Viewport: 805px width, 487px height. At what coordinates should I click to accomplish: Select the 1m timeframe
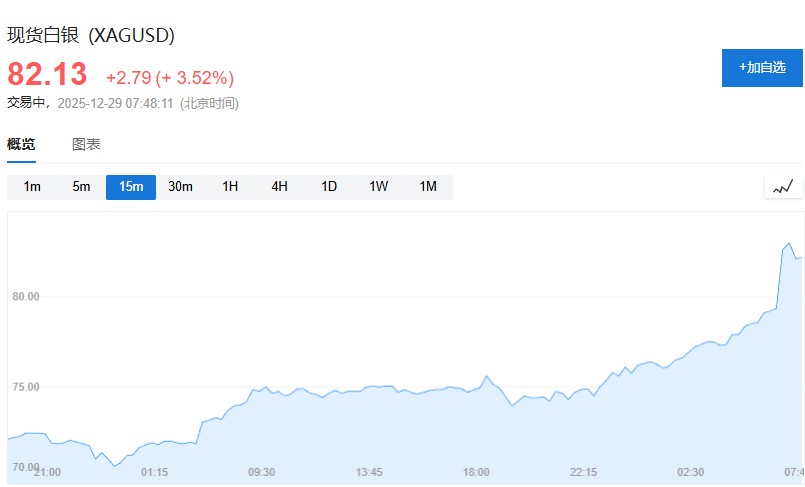[x=32, y=187]
